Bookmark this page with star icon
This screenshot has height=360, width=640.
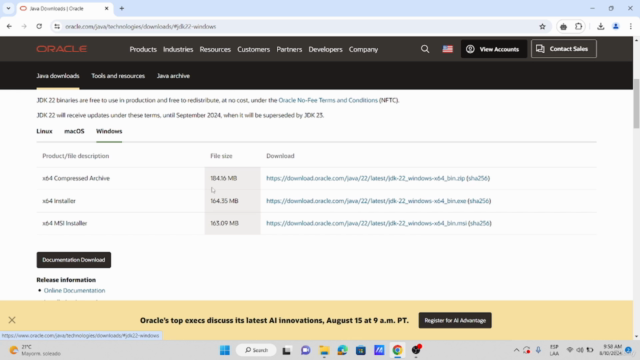[542, 27]
